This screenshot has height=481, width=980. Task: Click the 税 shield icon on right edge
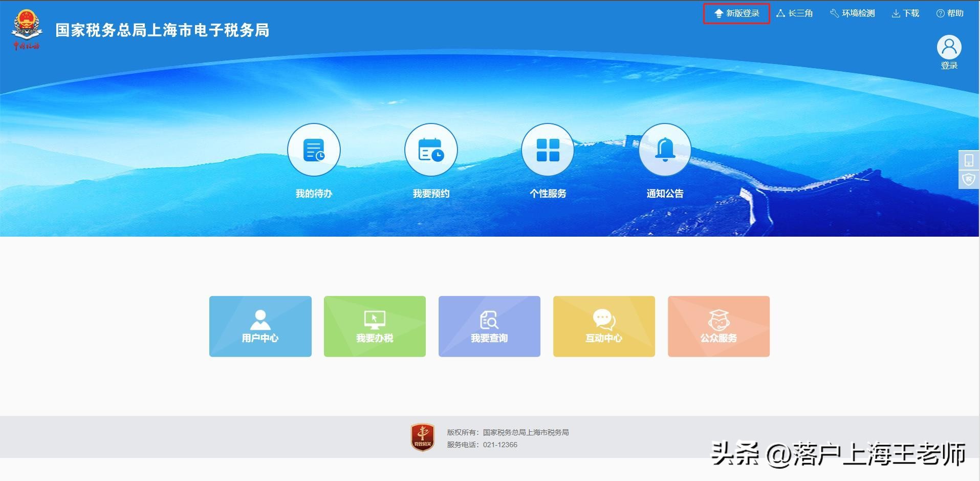click(x=969, y=179)
